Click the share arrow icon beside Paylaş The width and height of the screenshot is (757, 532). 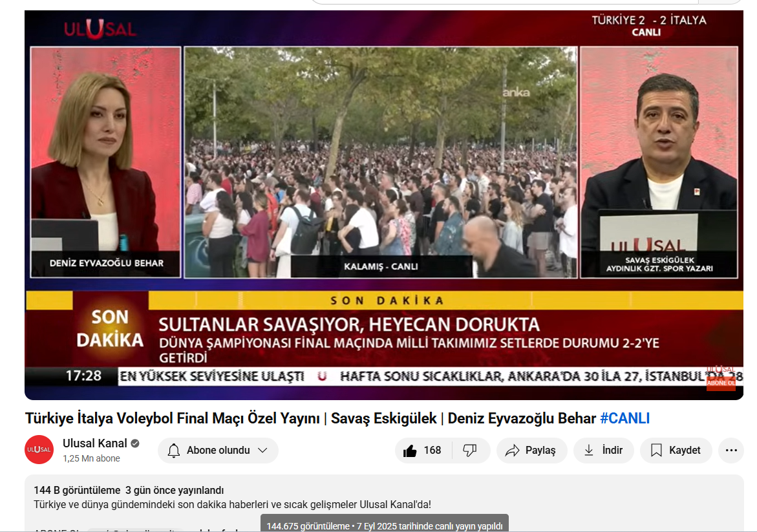click(x=513, y=451)
